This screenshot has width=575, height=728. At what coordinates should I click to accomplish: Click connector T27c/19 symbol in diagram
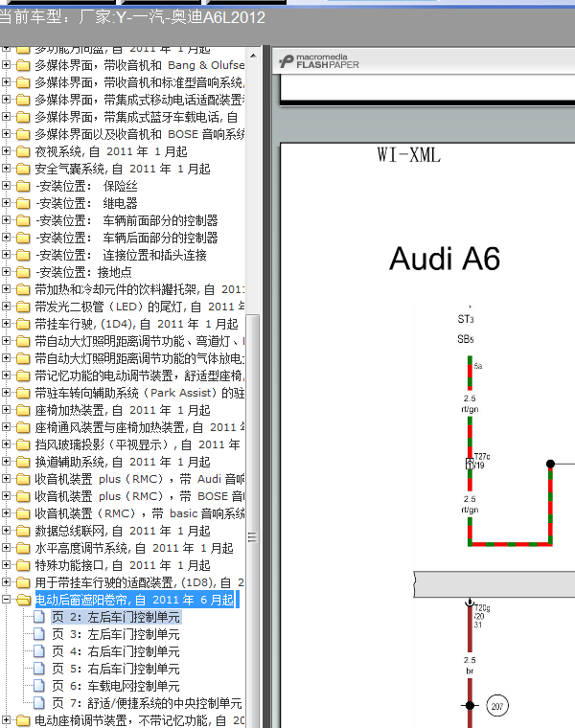point(470,464)
